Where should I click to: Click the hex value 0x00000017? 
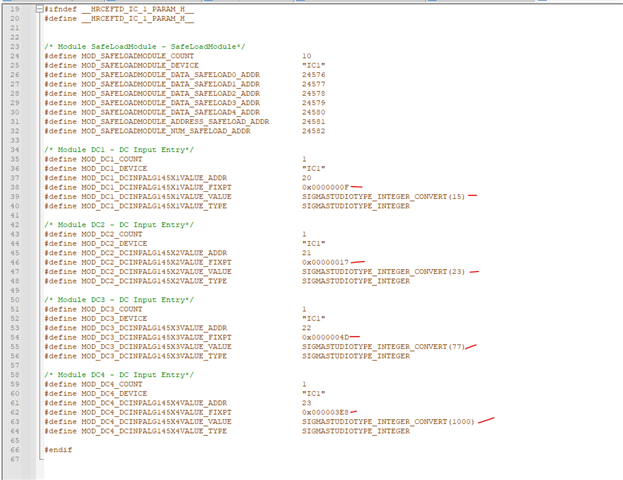click(325, 262)
